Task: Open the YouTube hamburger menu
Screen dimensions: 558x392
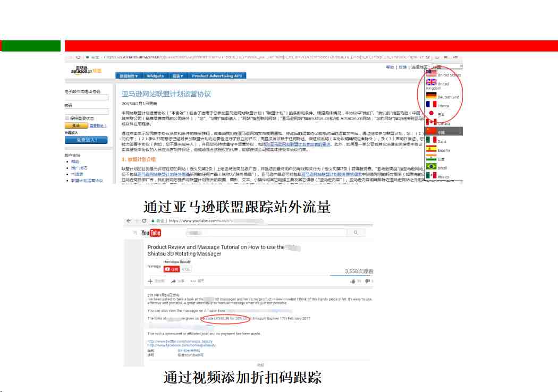Action: [x=135, y=233]
